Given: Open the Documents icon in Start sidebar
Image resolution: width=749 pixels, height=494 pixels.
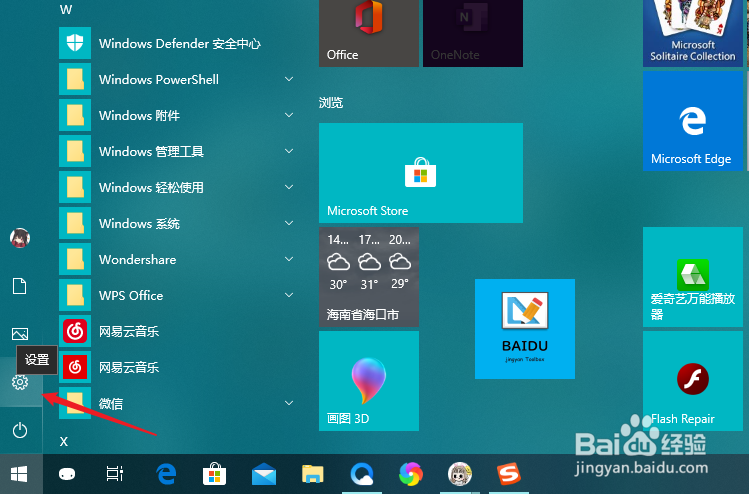Looking at the screenshot, I should [20, 286].
